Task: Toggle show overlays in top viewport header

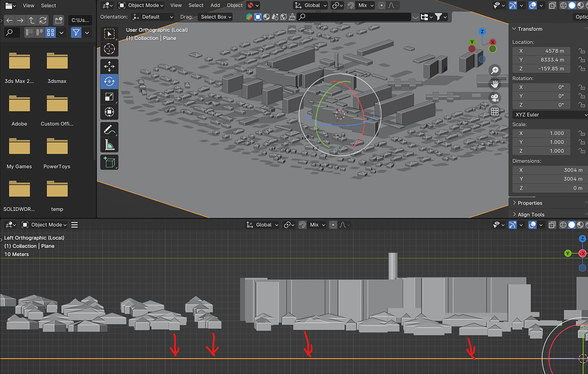Action: pos(532,5)
